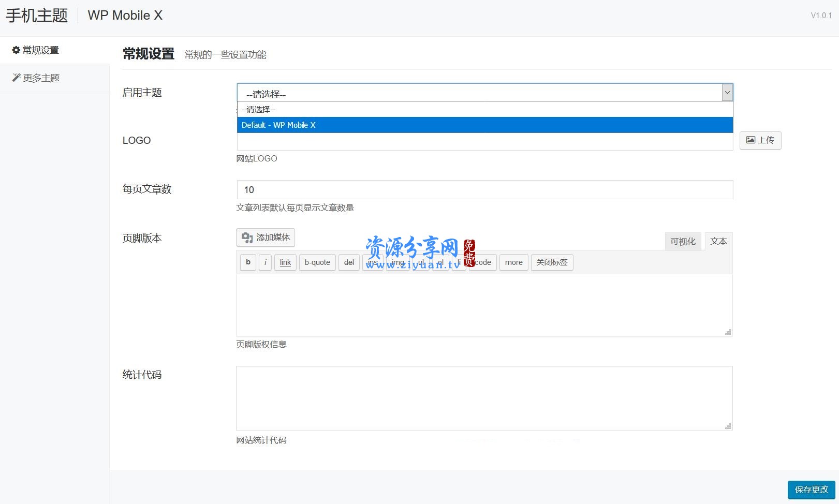Click the 保存更改 save changes button
The width and height of the screenshot is (839, 504).
pos(812,490)
